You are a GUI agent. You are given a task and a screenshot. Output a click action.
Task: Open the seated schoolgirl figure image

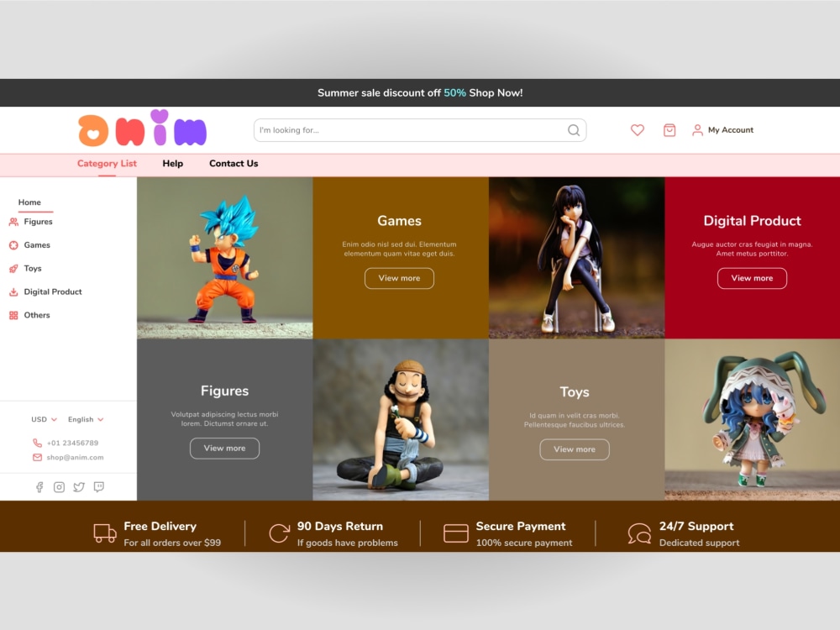point(576,258)
